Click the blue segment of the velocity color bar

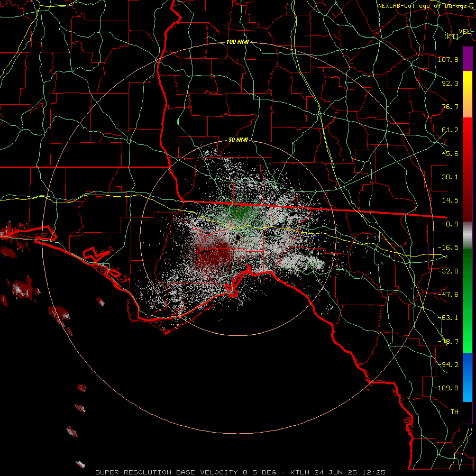click(x=467, y=377)
